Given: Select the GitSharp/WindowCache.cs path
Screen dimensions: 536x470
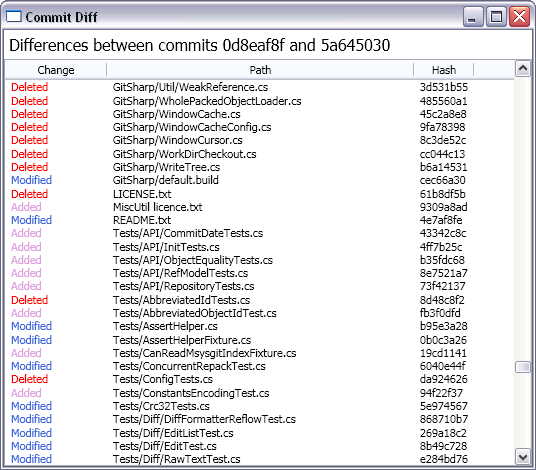Looking at the screenshot, I should point(176,114).
